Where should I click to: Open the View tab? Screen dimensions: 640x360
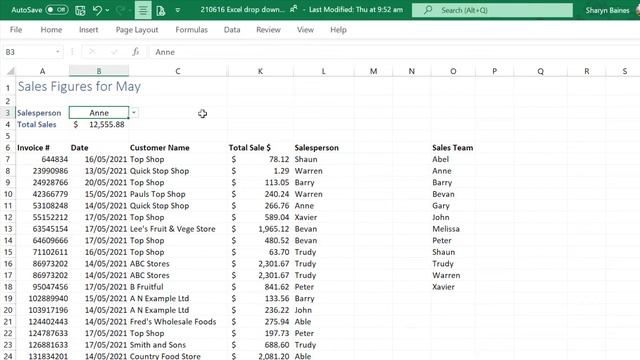[x=305, y=30]
